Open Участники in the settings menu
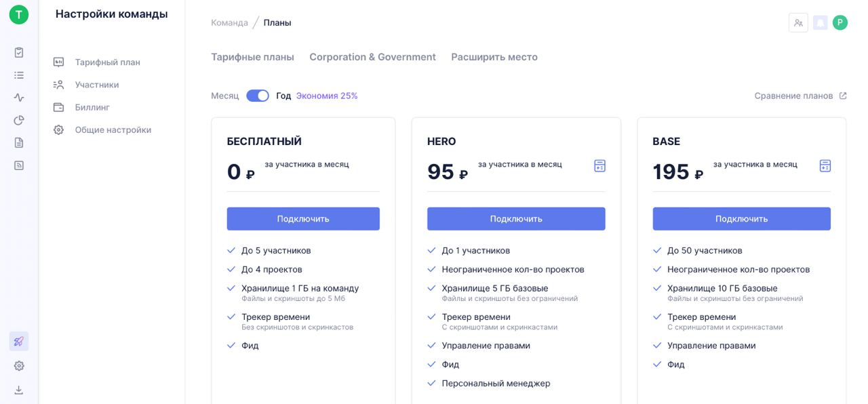Image resolution: width=868 pixels, height=404 pixels. (x=97, y=85)
